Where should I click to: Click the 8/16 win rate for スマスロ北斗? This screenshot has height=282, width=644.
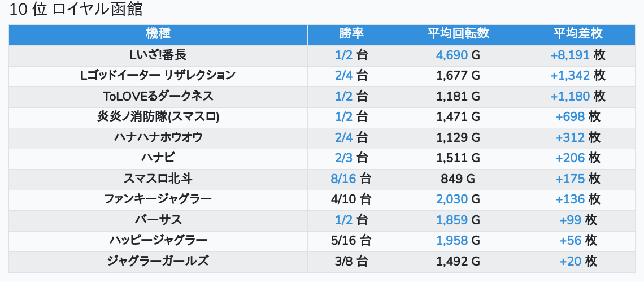[343, 179]
